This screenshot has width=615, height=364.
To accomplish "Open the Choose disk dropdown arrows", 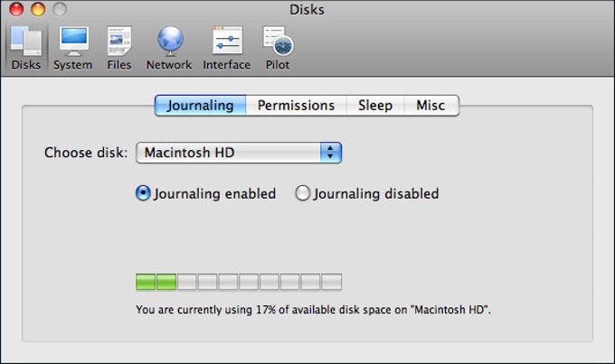I will [331, 153].
